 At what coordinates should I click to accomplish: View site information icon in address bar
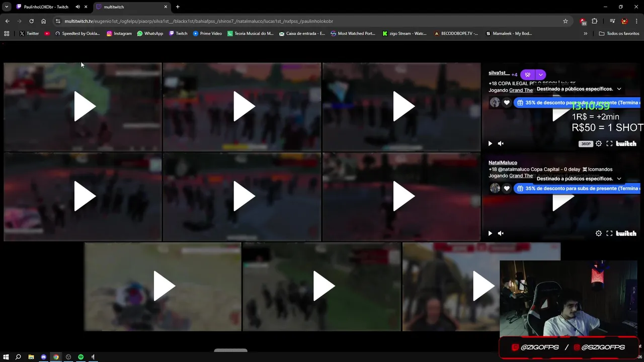pos(58,21)
